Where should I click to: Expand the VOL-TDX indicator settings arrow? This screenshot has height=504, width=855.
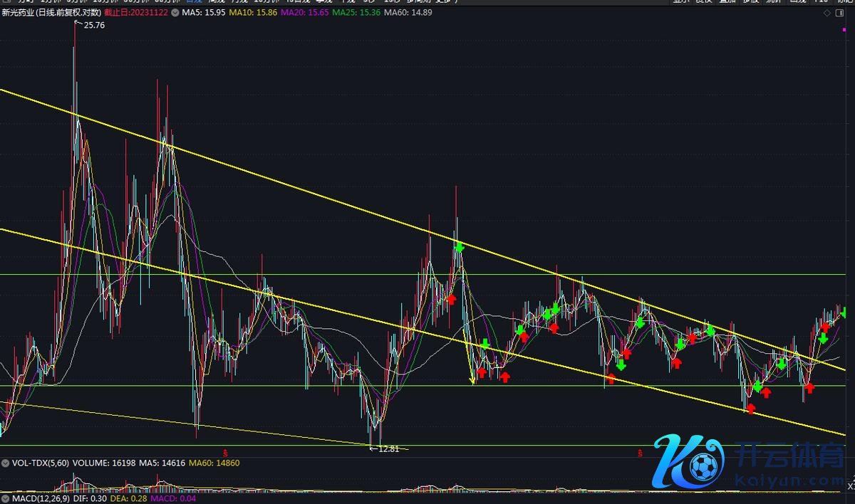6,463
